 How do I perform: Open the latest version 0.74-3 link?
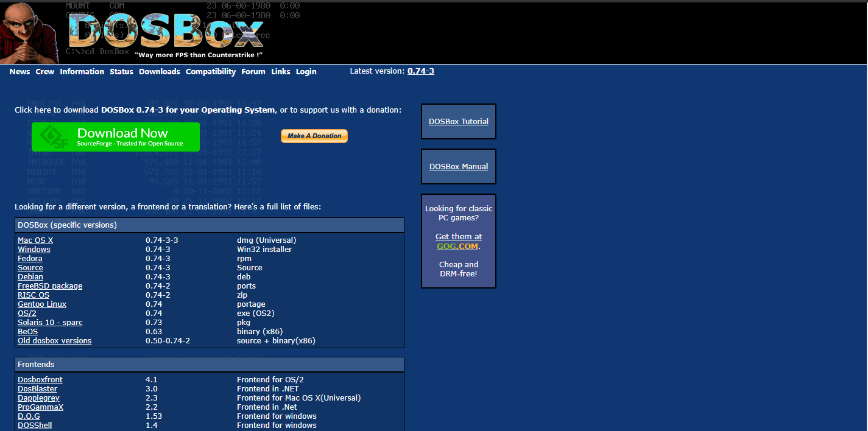click(x=420, y=71)
